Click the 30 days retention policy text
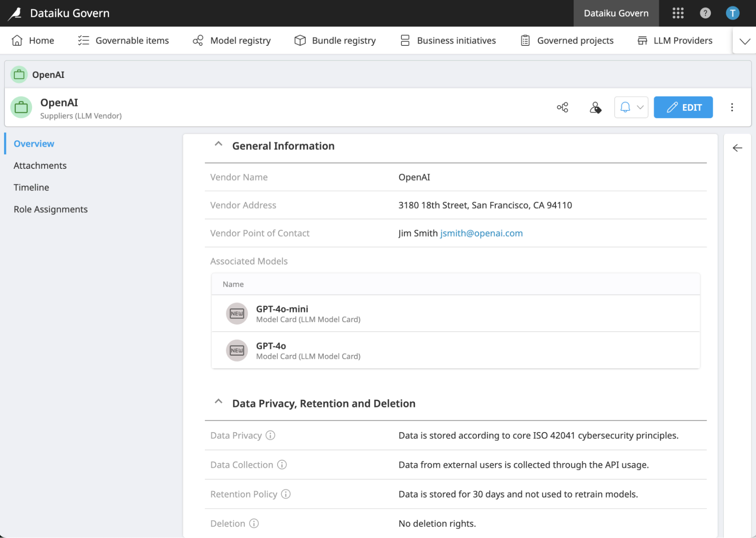 click(518, 494)
